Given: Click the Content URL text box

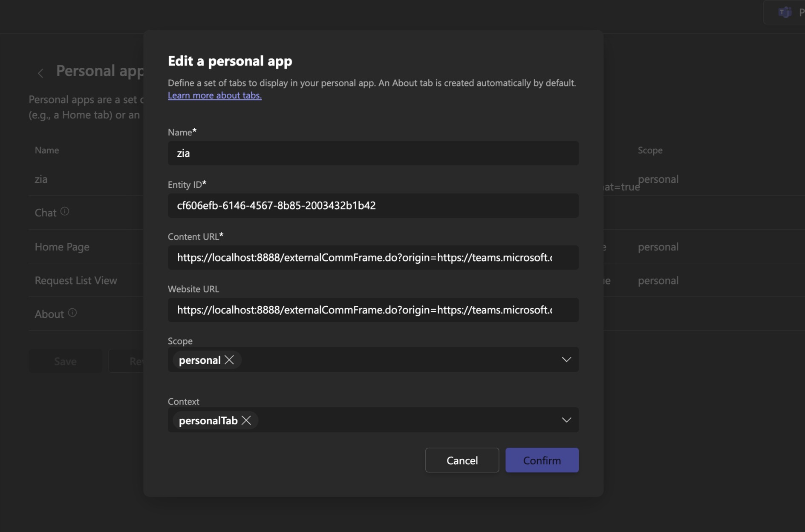Looking at the screenshot, I should coord(373,258).
